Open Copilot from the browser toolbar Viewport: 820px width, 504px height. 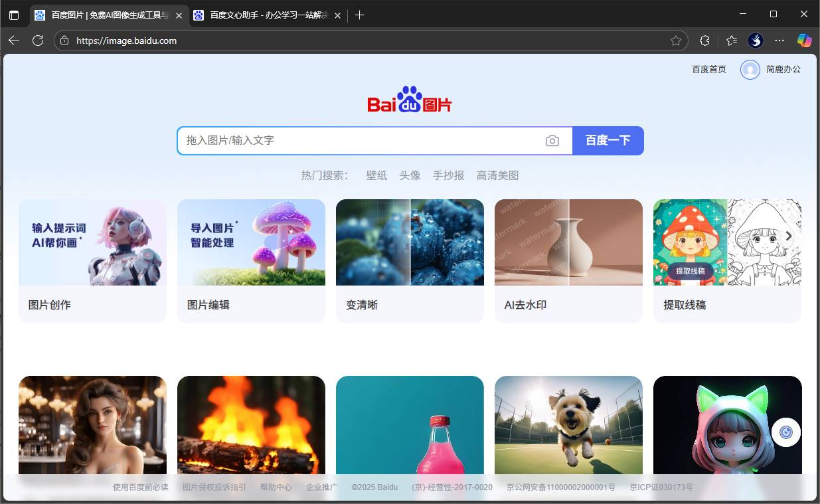[804, 41]
